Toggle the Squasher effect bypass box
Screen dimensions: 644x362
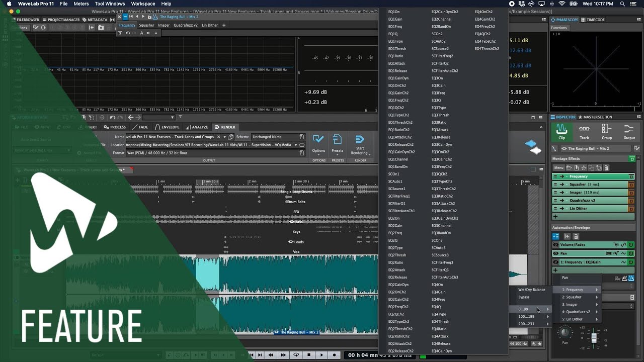[x=631, y=185]
